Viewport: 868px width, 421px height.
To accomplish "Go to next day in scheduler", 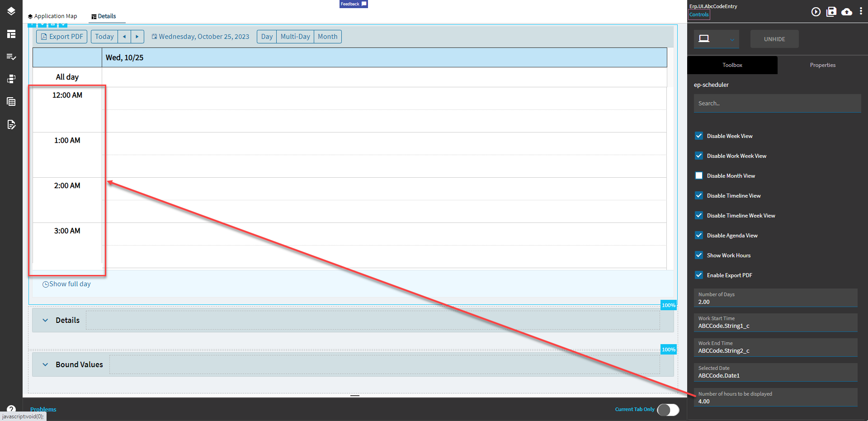I will (x=137, y=37).
